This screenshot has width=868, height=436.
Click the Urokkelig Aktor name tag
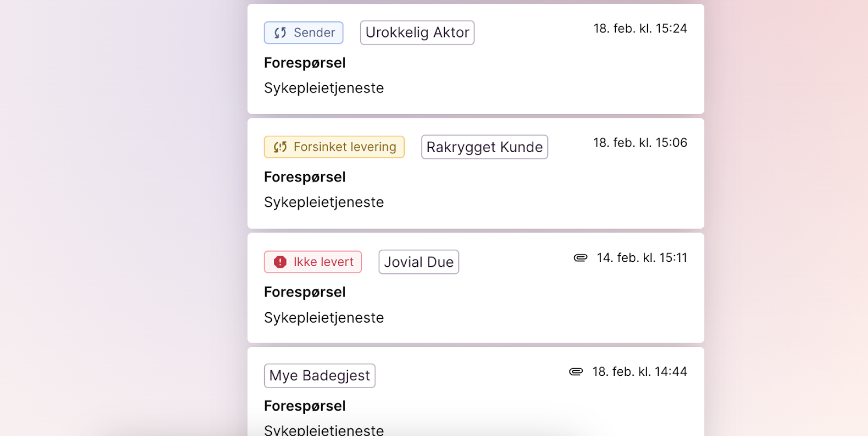point(417,33)
